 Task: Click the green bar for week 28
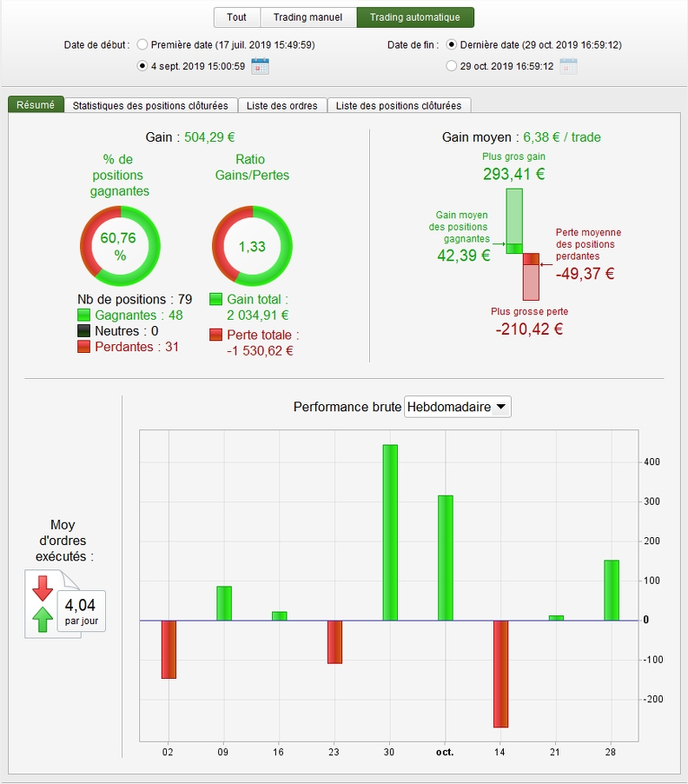pos(612,590)
